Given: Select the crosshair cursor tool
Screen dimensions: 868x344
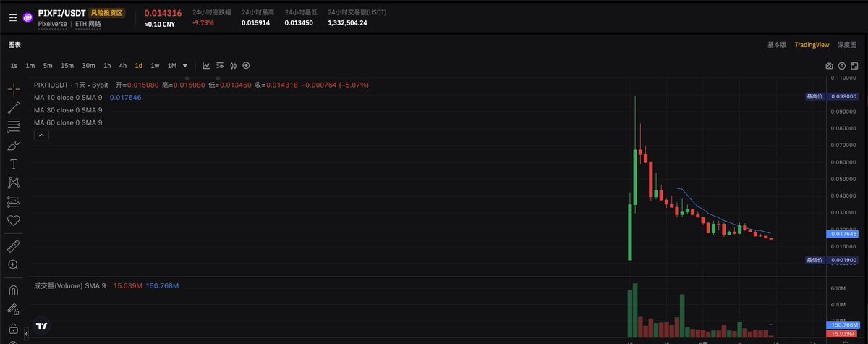Looking at the screenshot, I should [13, 89].
